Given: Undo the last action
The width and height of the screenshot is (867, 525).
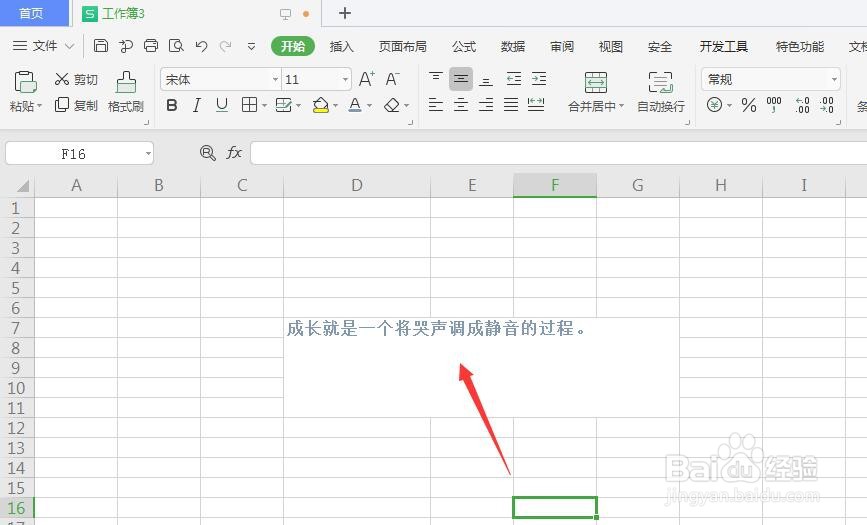Looking at the screenshot, I should 201,46.
